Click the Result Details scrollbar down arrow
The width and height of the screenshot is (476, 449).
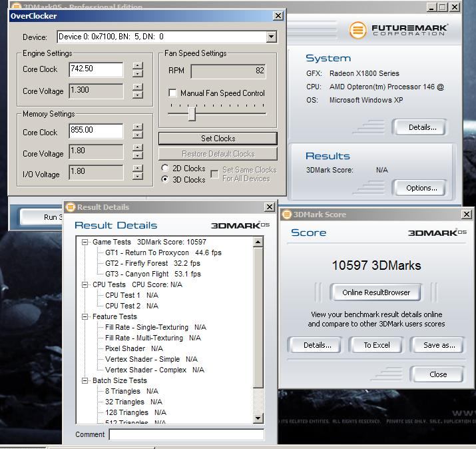[x=258, y=418]
